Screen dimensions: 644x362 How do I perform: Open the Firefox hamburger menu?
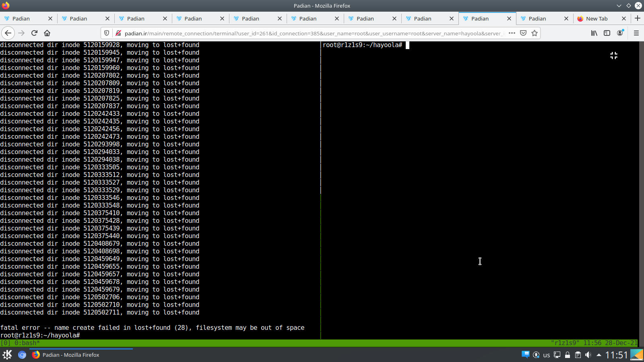click(636, 33)
